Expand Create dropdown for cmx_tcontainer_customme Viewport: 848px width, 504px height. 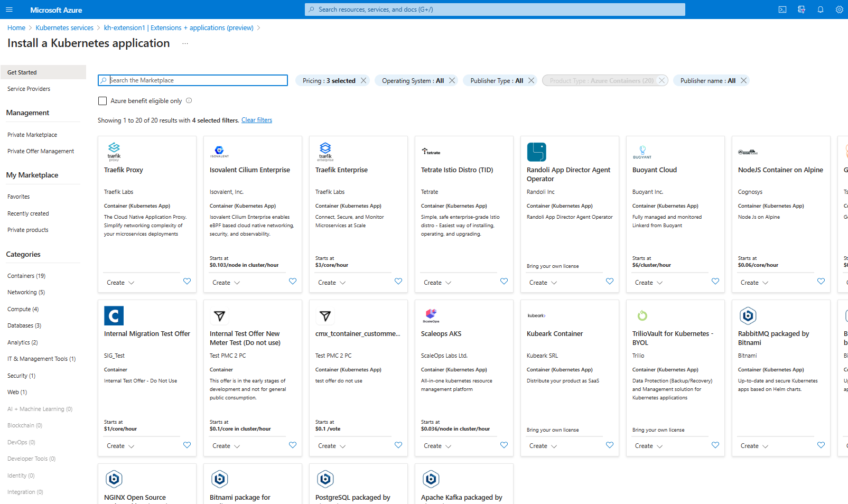(332, 446)
